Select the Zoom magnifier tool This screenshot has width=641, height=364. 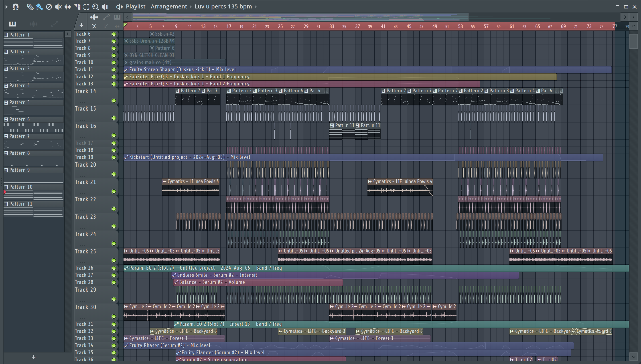tap(95, 7)
